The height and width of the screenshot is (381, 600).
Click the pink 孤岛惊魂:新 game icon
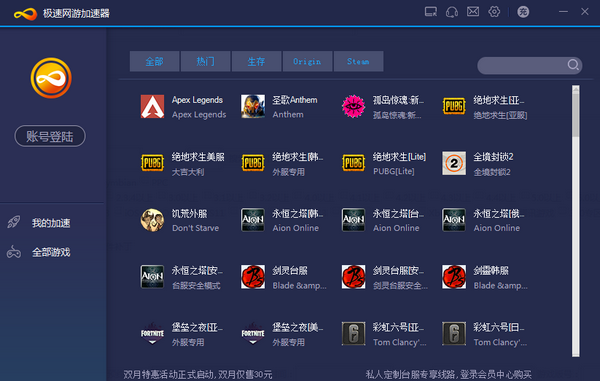(x=353, y=106)
